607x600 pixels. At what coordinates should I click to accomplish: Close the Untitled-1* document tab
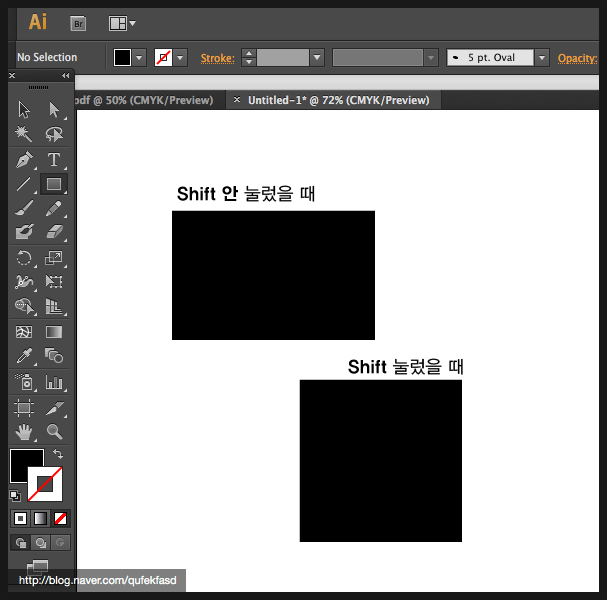(x=237, y=100)
